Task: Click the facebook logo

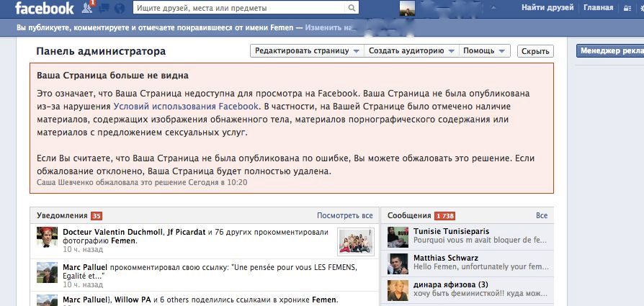Action: coord(45,8)
